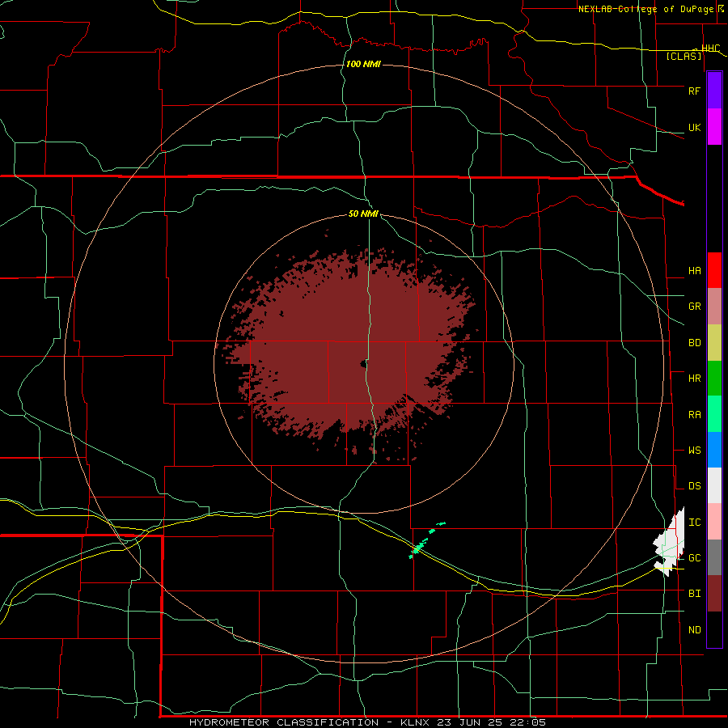Click the white dry snow echo patch
728x728 pixels.
670,542
